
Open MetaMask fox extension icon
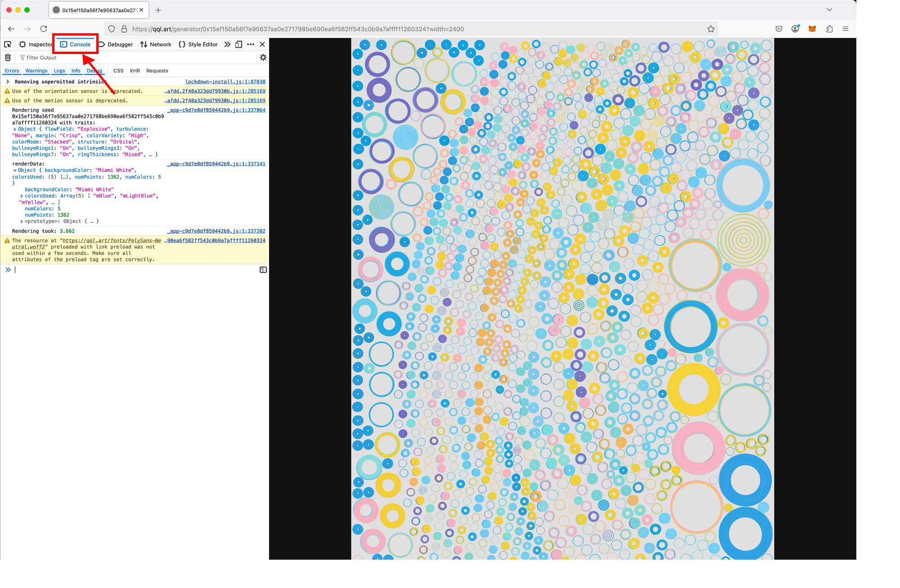(812, 29)
